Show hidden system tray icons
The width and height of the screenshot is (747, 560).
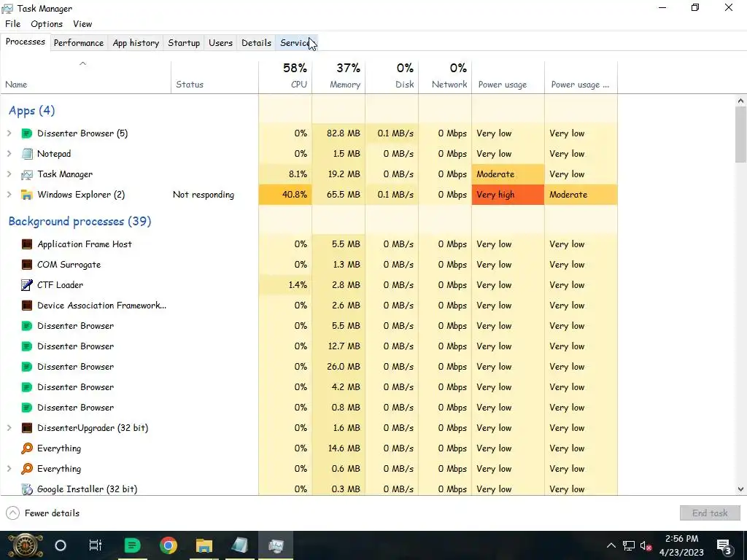click(611, 545)
